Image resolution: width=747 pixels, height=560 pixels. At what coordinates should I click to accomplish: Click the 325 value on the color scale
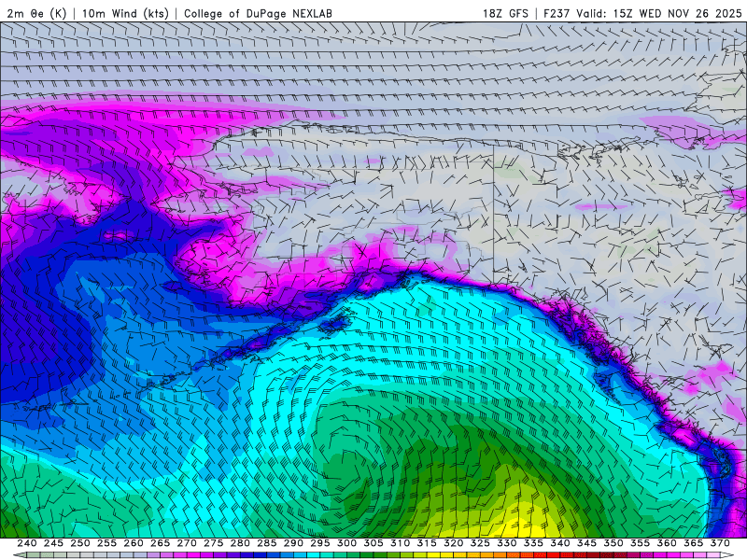[x=480, y=543]
